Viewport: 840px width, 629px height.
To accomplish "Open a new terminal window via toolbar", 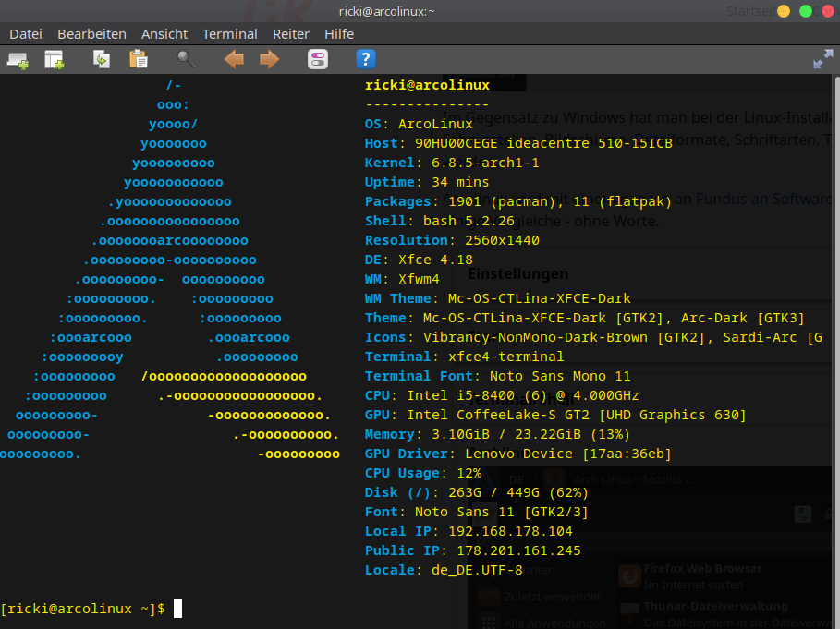I will point(55,60).
